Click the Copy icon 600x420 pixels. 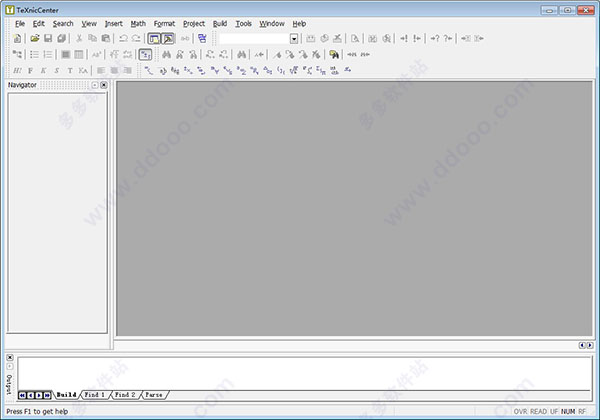[x=92, y=38]
